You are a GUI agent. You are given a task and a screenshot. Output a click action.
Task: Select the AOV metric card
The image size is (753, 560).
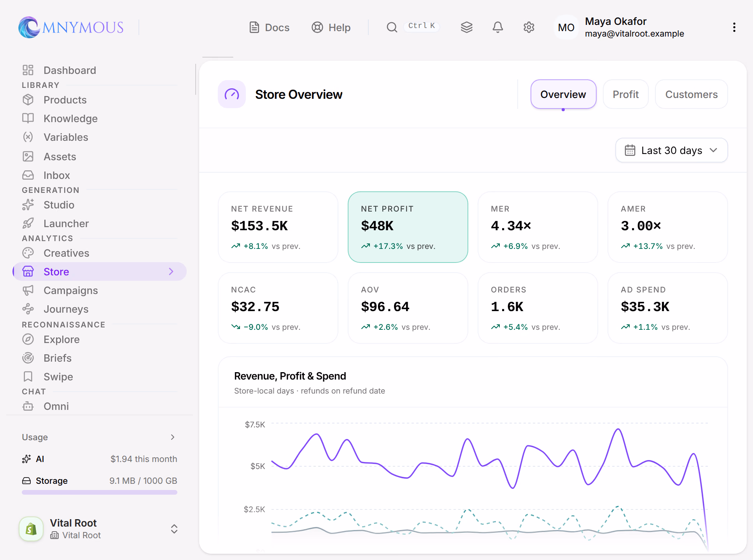click(408, 308)
